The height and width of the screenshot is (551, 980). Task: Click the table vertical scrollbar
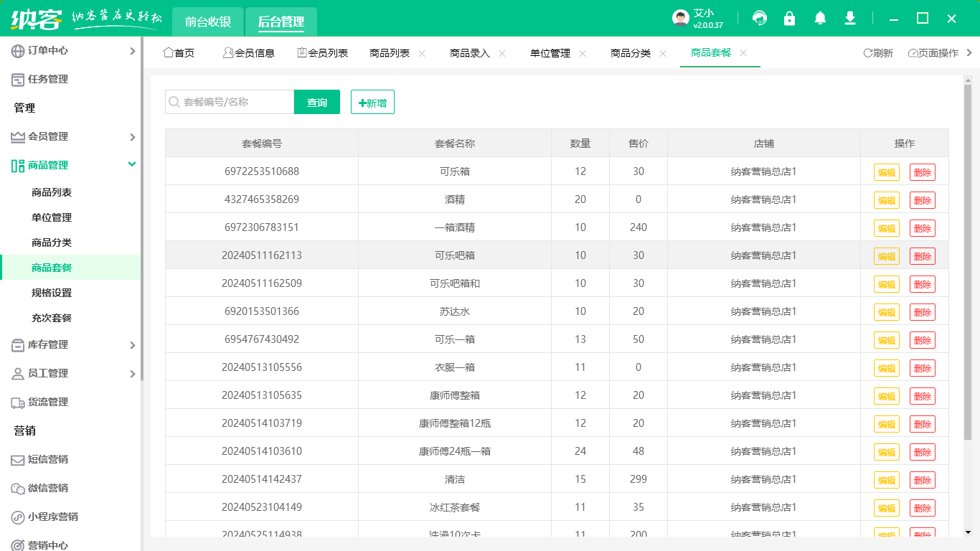pos(968,262)
